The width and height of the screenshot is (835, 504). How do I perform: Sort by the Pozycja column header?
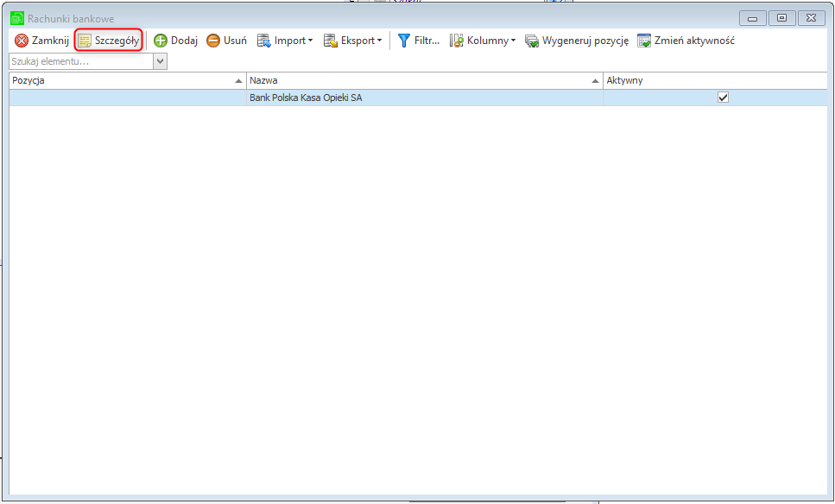[x=128, y=81]
